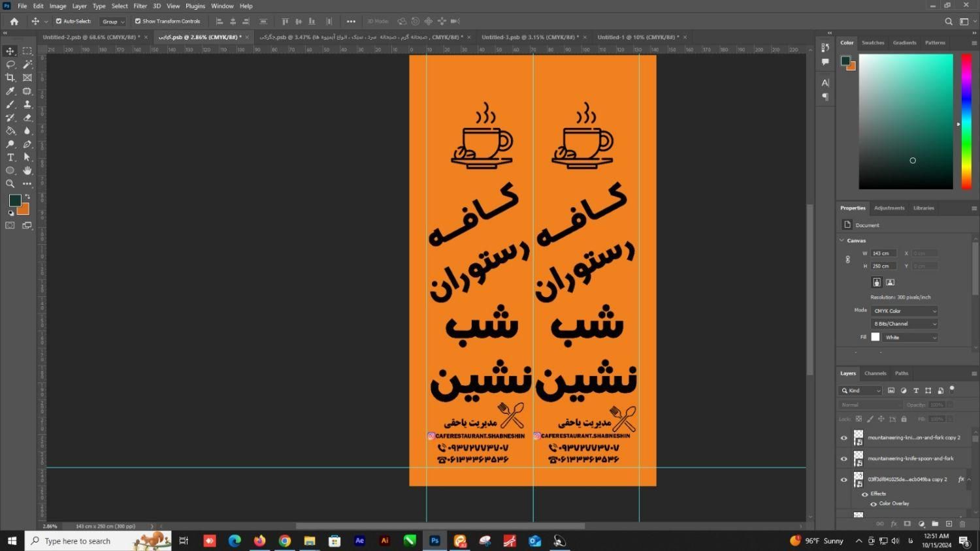Open Adobe Illustrator from the taskbar
This screenshot has height=551, width=980.
tap(385, 541)
